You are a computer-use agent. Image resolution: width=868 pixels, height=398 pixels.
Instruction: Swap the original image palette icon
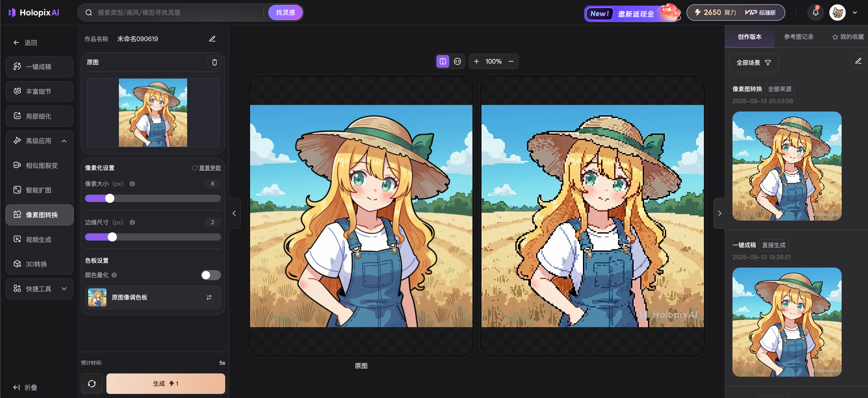click(x=209, y=297)
